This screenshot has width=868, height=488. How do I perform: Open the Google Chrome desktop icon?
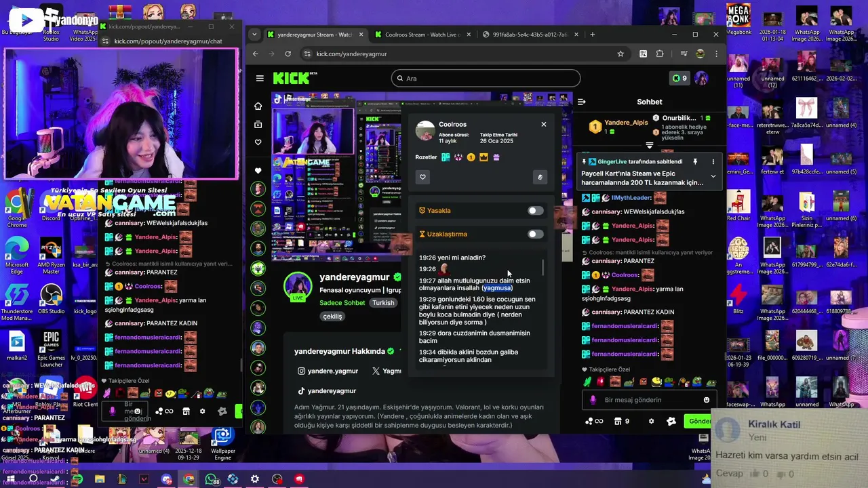point(17,207)
